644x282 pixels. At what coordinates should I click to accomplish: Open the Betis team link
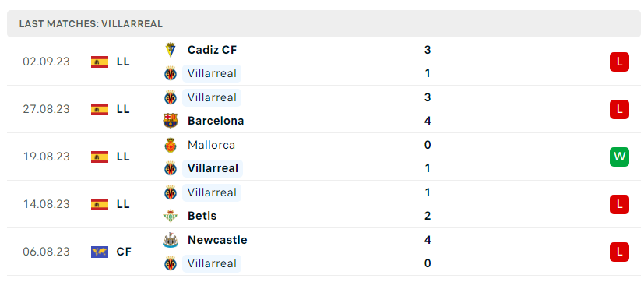coord(202,216)
